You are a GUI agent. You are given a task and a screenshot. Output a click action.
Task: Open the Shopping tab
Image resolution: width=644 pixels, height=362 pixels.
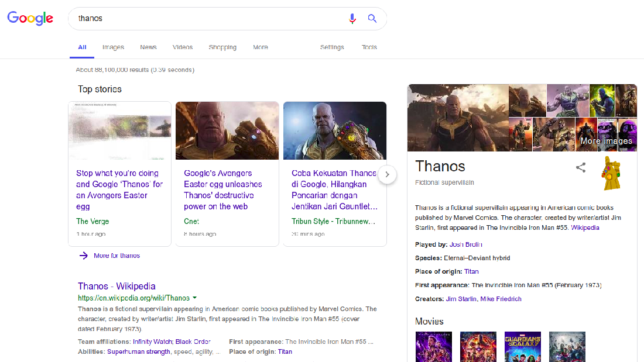tap(222, 47)
